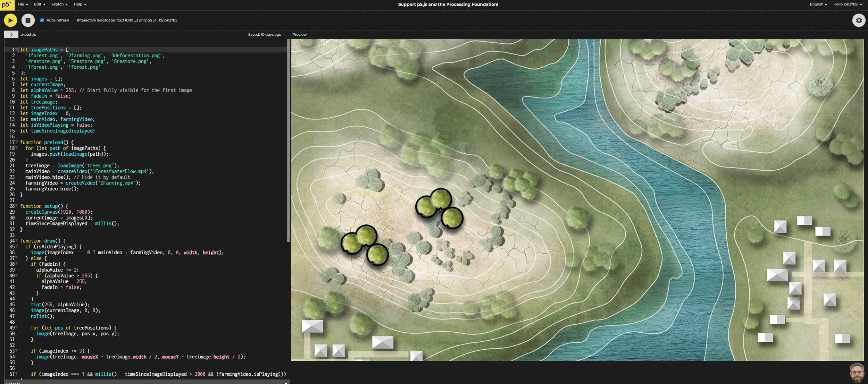Stop the running sketch
The width and height of the screenshot is (868, 384).
coord(28,20)
